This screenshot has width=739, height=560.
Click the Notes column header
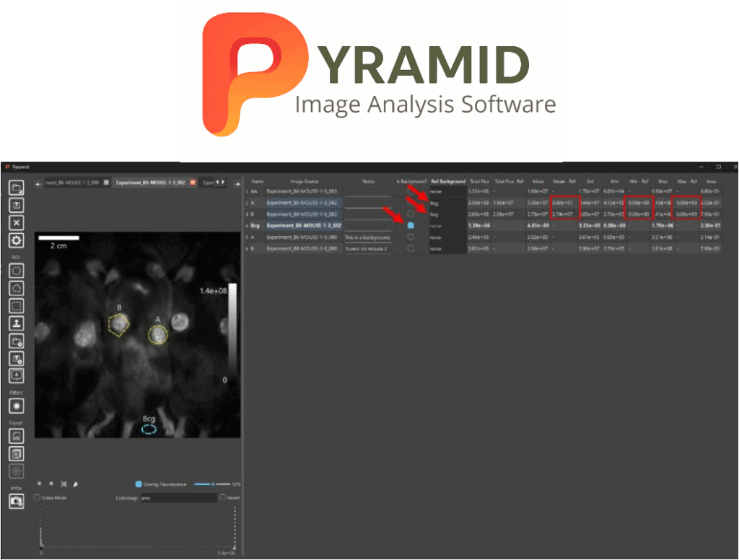tap(368, 181)
